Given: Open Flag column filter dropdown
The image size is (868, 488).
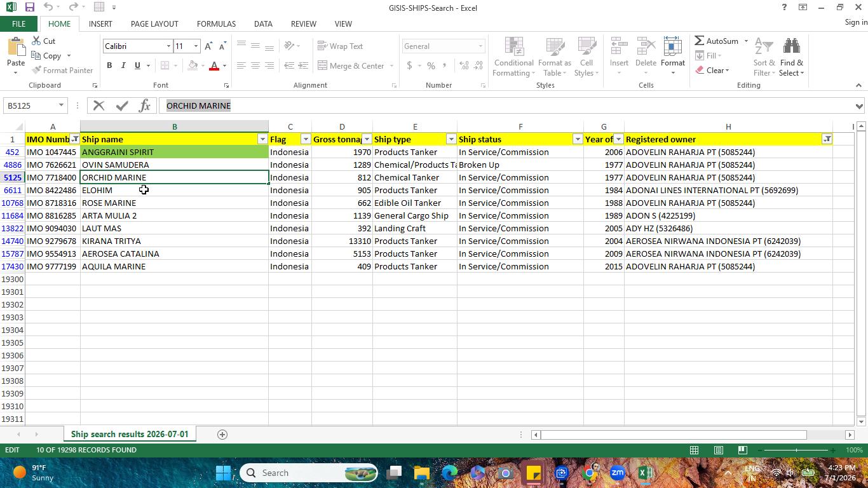Looking at the screenshot, I should pyautogui.click(x=306, y=139).
